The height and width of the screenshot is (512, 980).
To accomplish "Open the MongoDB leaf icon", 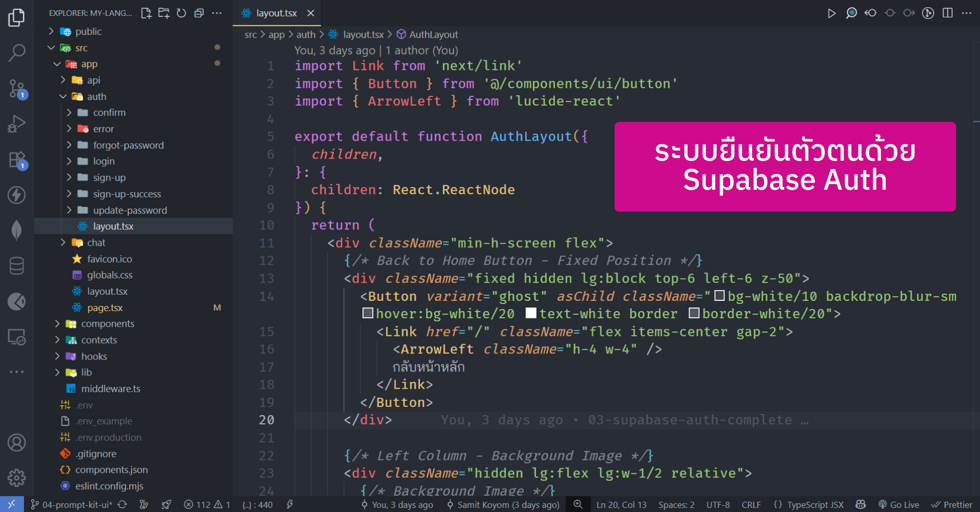I will click(x=16, y=230).
